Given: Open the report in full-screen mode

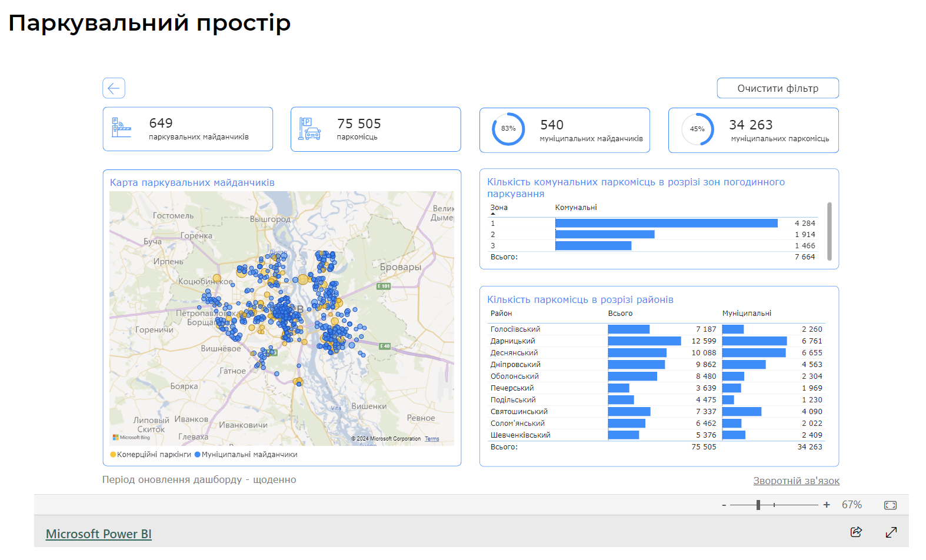Looking at the screenshot, I should pos(891,532).
